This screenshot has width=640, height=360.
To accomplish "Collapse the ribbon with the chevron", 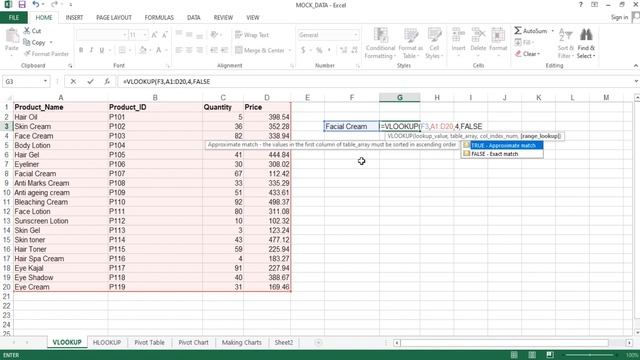I will [x=636, y=66].
